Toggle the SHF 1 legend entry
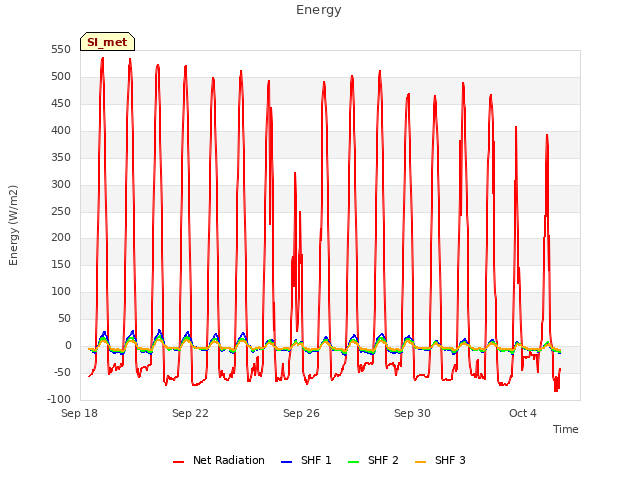Screen dimensions: 640x480 [x=306, y=460]
